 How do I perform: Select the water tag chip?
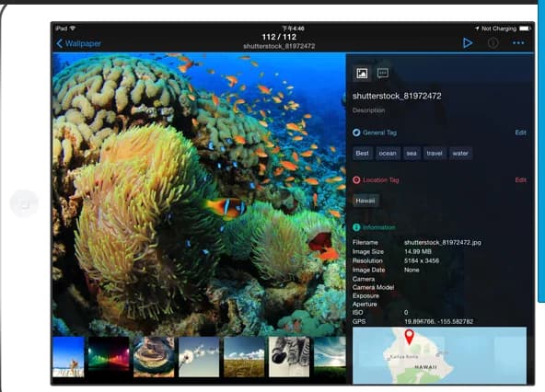460,154
